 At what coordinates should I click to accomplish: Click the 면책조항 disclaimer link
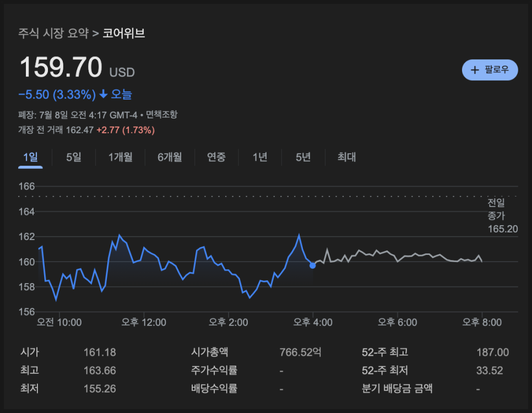coord(161,115)
